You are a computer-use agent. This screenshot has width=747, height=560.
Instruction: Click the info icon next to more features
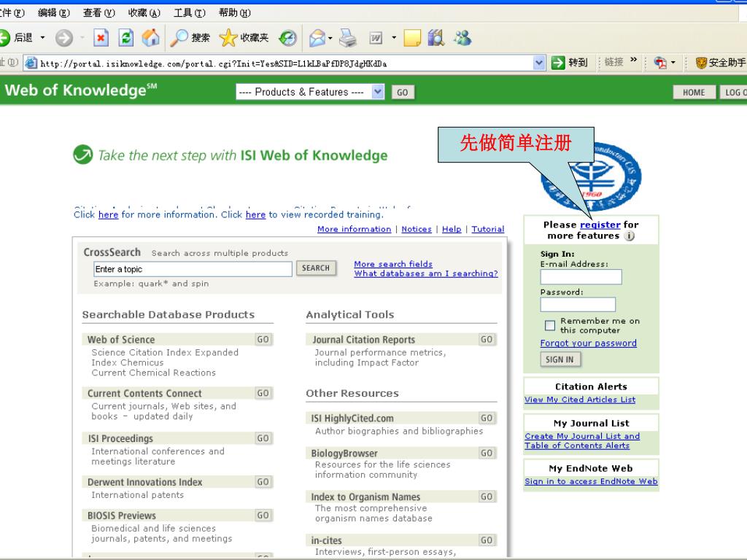(x=630, y=236)
